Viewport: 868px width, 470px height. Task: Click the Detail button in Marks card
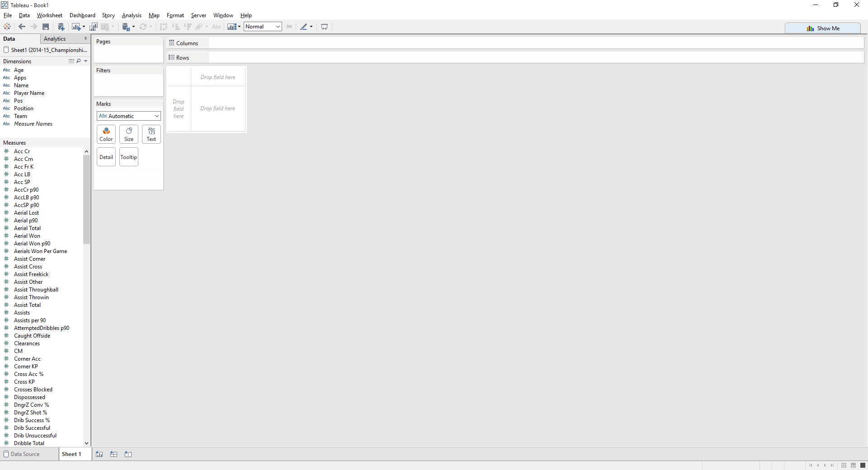pos(106,157)
